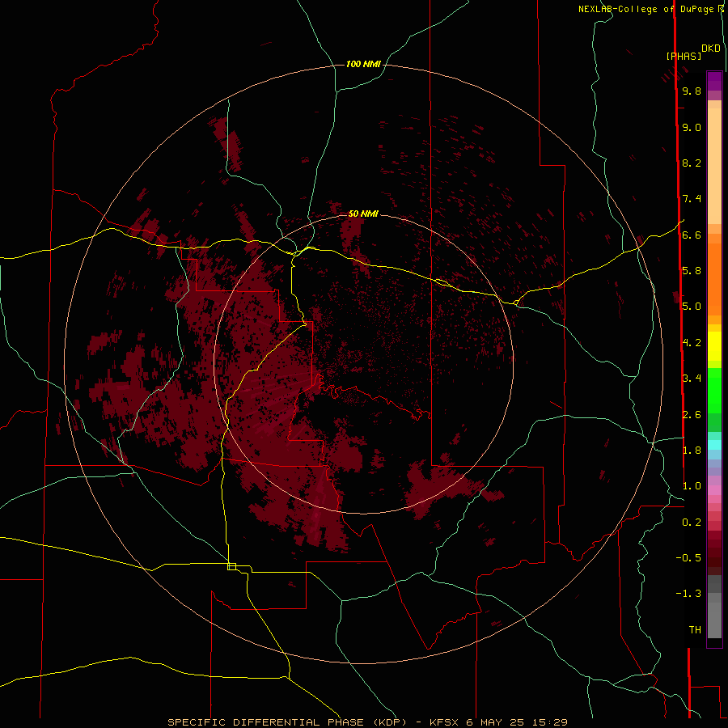728x728 pixels.
Task: Click the 6.6 value on the scale
Action: (692, 235)
